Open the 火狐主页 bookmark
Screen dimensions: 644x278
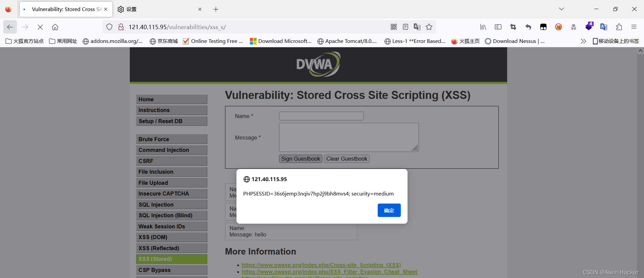pos(466,41)
